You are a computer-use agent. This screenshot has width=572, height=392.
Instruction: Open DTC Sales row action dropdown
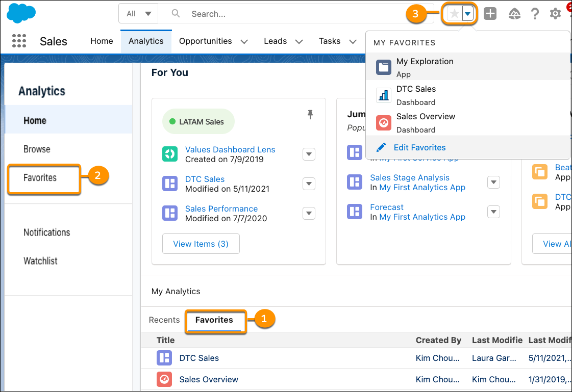coord(309,184)
